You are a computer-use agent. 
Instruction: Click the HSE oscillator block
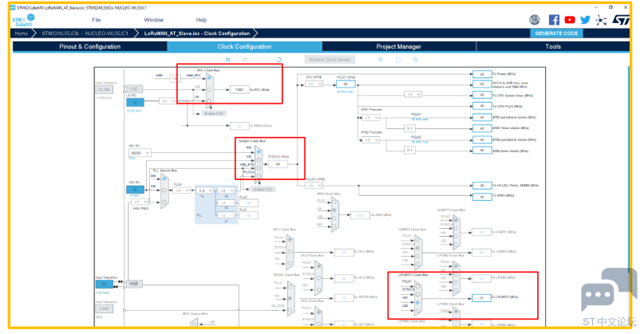tap(134, 284)
